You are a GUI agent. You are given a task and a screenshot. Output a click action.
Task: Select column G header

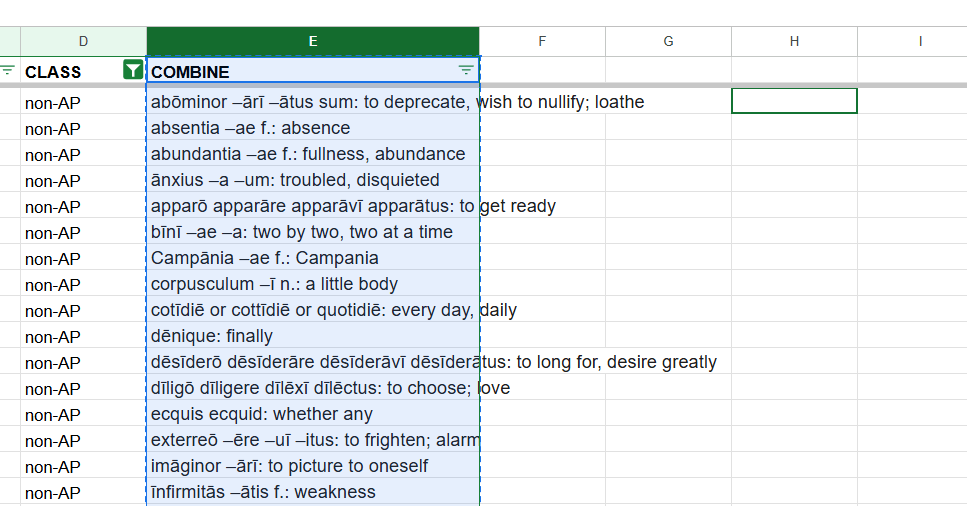point(668,41)
